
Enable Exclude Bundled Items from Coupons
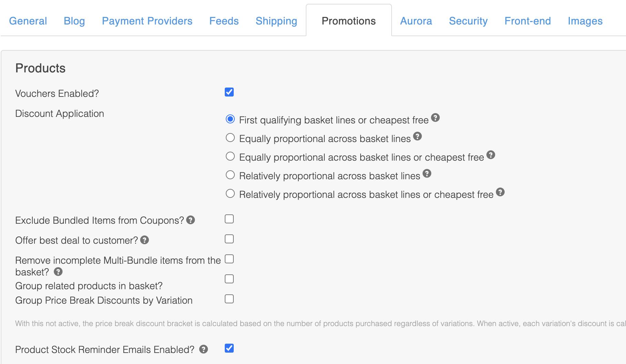pyautogui.click(x=229, y=219)
